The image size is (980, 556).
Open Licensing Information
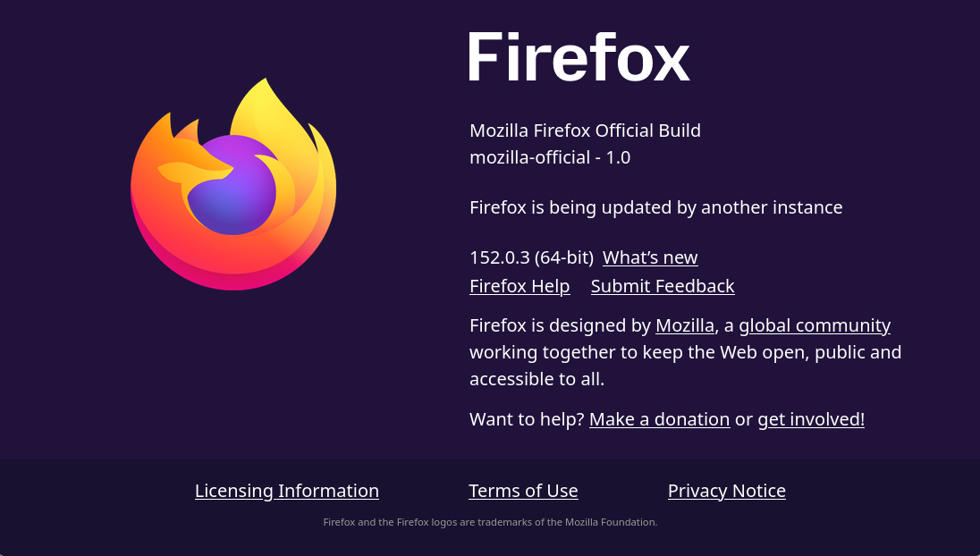pos(287,491)
